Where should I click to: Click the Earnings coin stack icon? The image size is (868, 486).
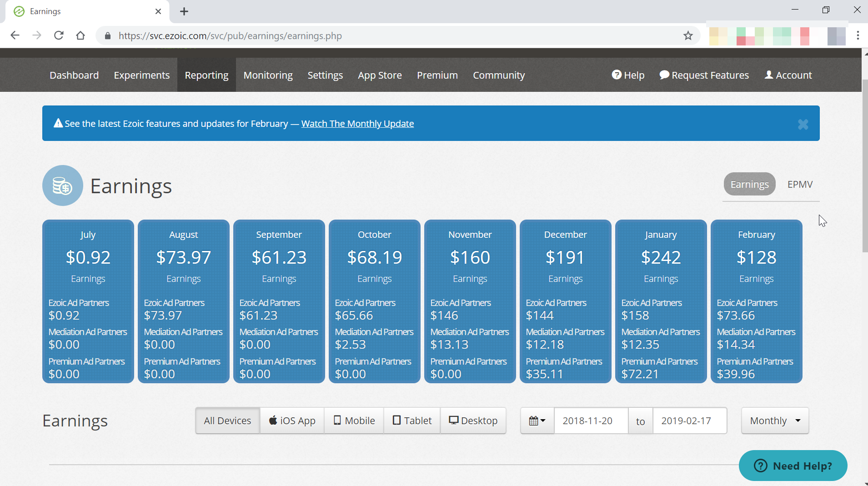click(x=63, y=185)
